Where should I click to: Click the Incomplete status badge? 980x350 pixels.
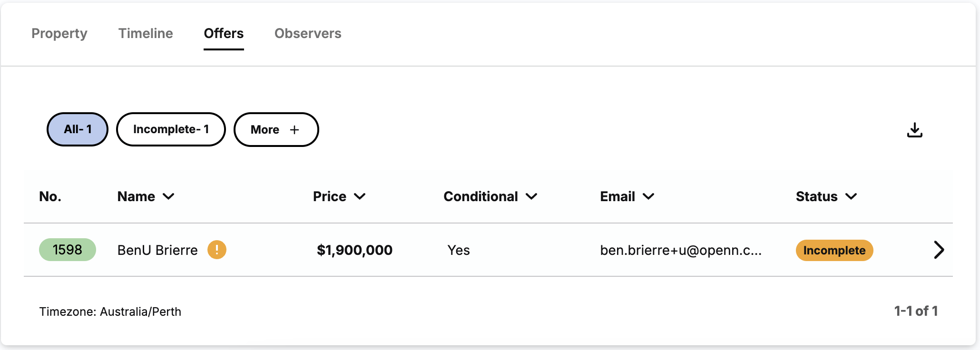tap(834, 250)
